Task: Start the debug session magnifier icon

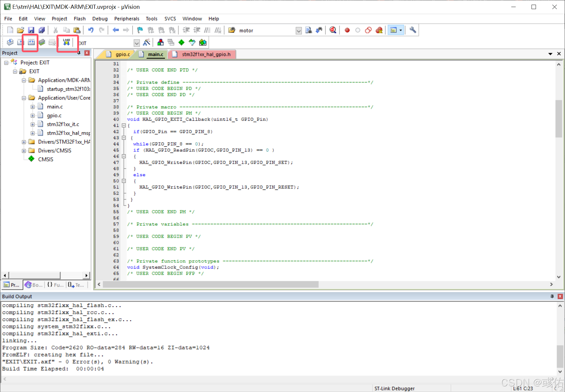Action: tap(333, 30)
